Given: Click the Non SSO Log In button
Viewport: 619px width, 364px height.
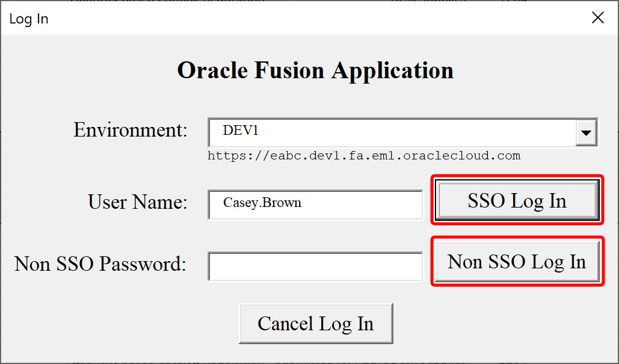Looking at the screenshot, I should [x=516, y=261].
